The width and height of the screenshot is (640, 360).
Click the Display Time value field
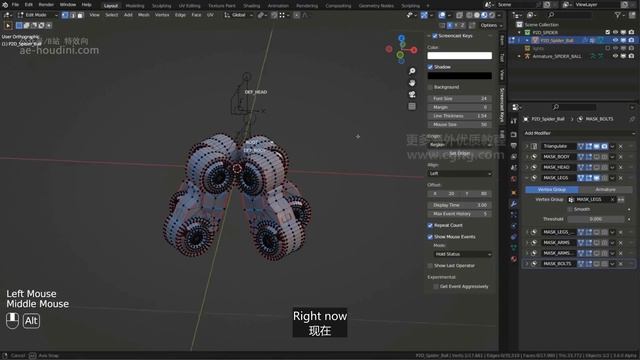[460, 205]
